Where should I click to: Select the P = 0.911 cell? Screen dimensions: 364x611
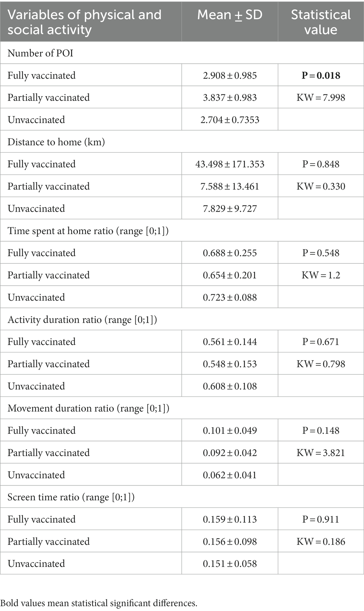pos(321,519)
